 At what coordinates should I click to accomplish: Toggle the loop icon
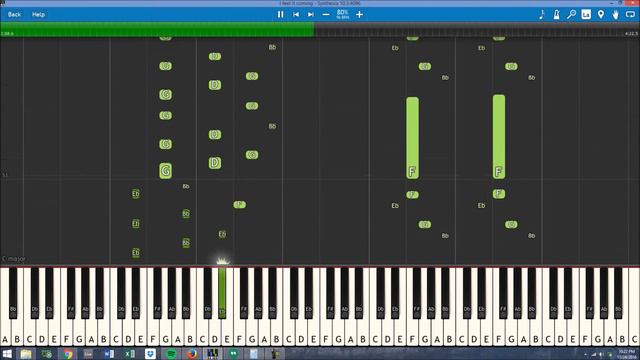click(x=630, y=14)
